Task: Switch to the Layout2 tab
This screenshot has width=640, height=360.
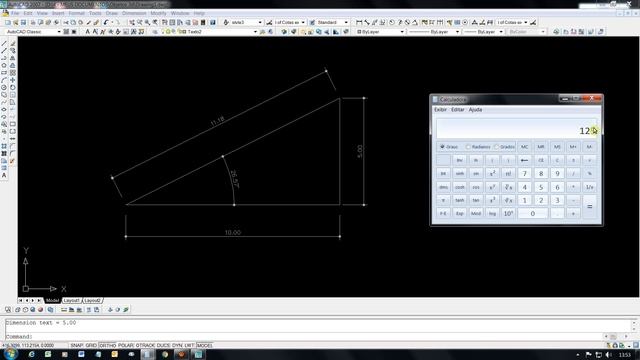Action: click(92, 300)
